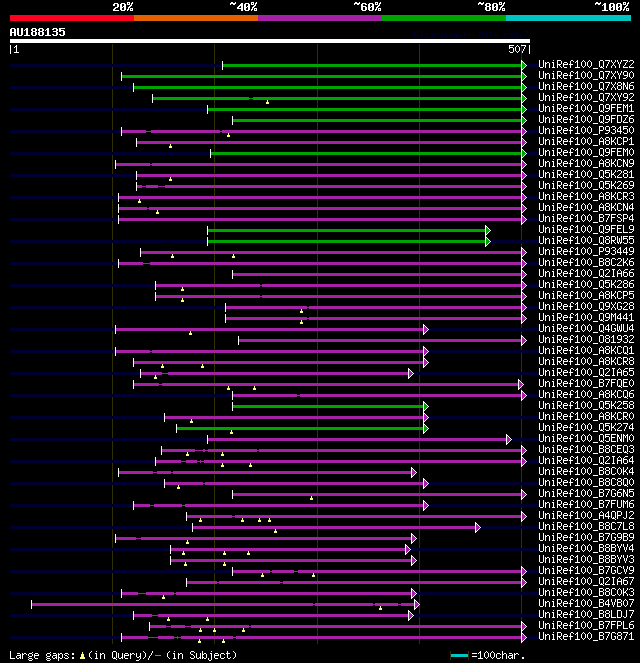Viewport: 640px width, 663px height.
Task: Click the yellow gap marker under the Q4GWU4 bar
Action: point(190,333)
